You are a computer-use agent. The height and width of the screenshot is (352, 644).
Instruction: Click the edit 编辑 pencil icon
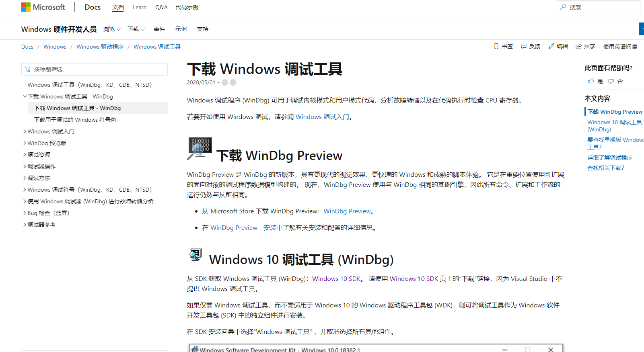click(x=551, y=46)
